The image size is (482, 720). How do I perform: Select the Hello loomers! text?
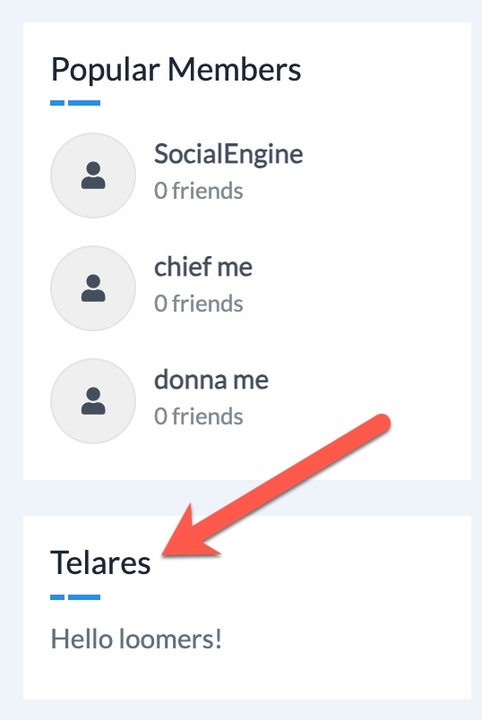[136, 639]
